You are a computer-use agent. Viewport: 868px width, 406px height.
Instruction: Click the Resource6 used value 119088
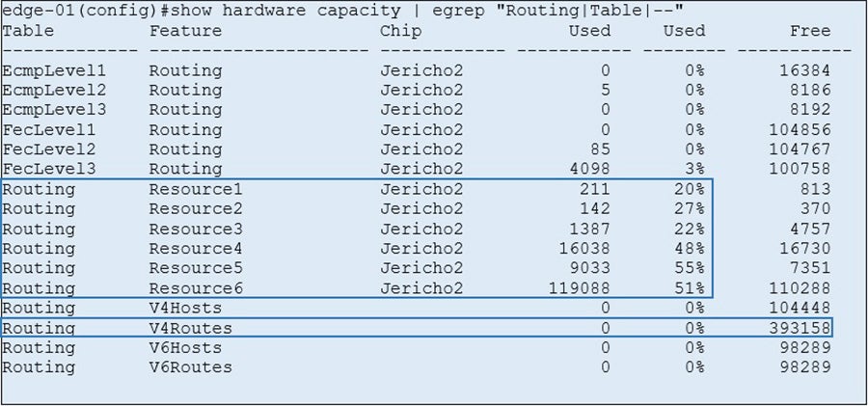click(578, 287)
